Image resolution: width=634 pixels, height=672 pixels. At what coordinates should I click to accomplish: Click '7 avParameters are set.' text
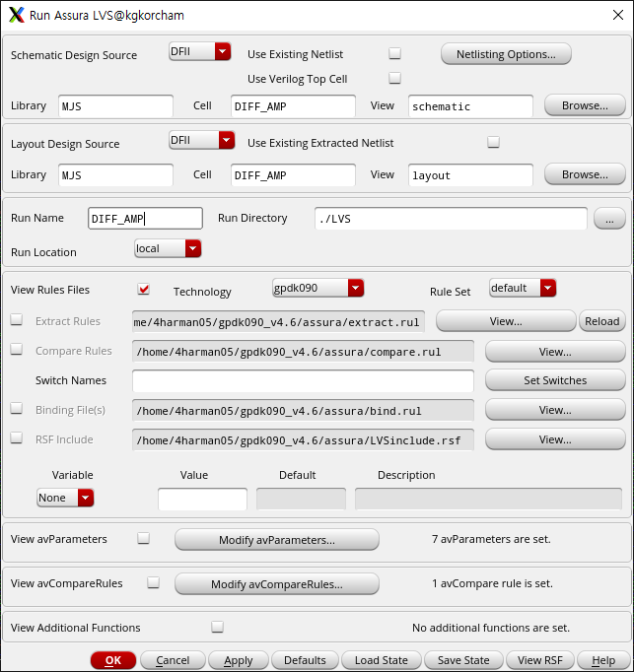491,539
